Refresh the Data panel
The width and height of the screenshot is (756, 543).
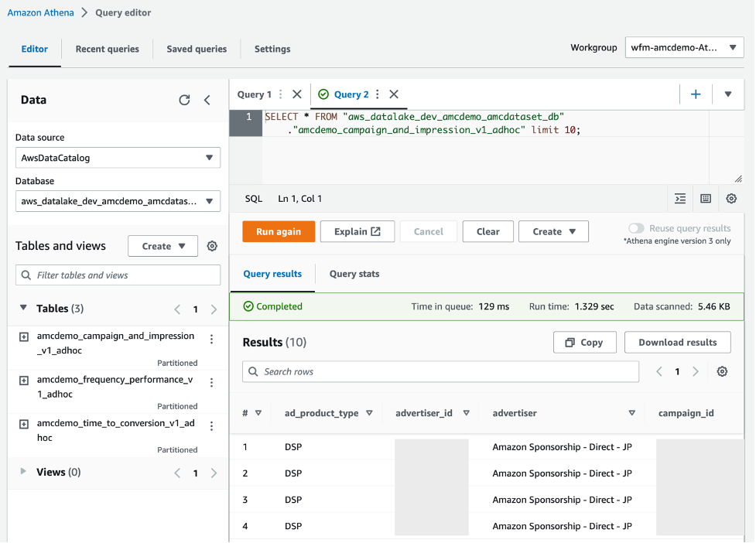point(184,100)
